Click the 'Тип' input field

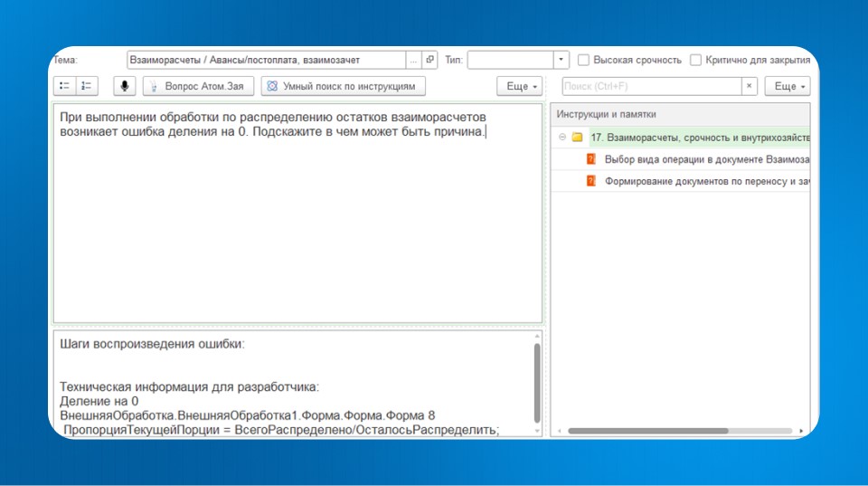(x=510, y=60)
